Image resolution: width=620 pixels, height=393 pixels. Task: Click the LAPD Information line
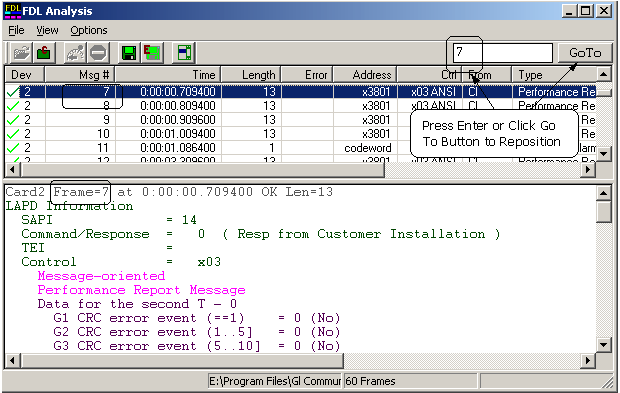[x=69, y=206]
